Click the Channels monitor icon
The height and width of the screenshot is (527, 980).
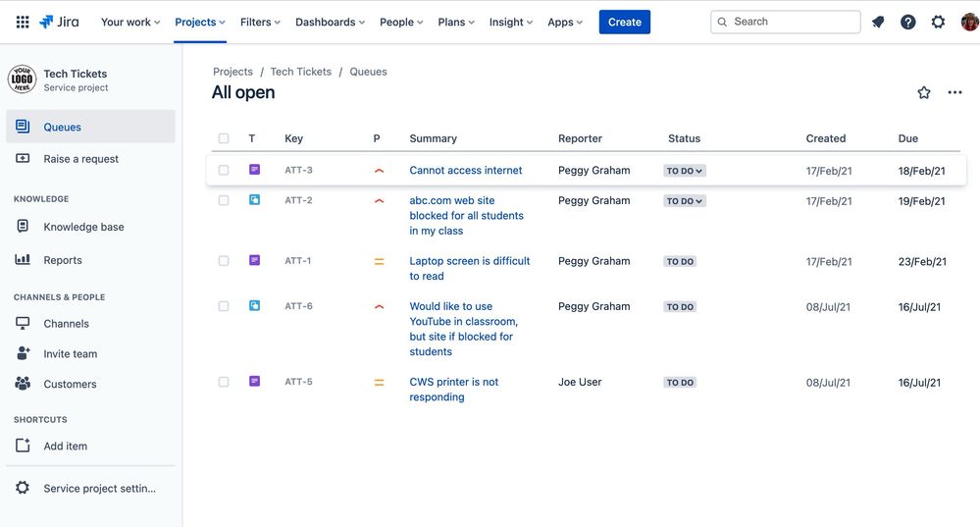click(x=23, y=323)
